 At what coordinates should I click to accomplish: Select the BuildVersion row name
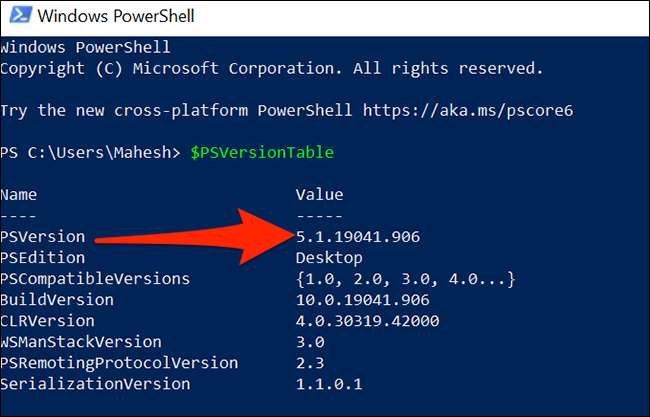57,300
